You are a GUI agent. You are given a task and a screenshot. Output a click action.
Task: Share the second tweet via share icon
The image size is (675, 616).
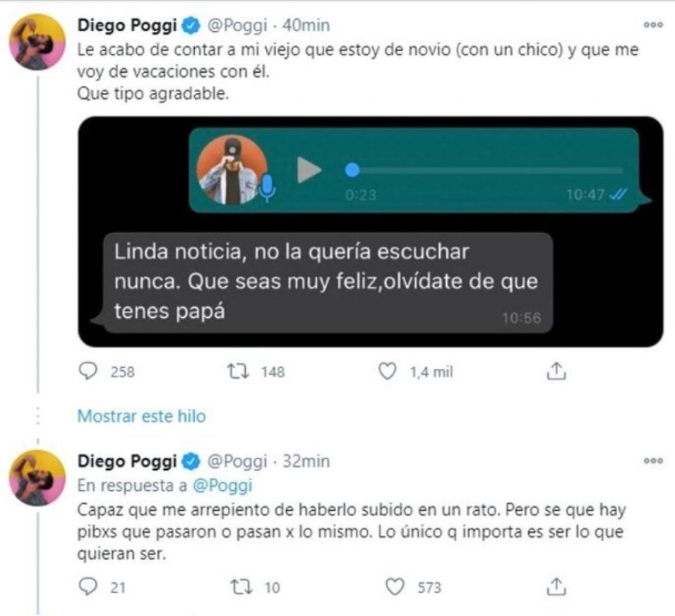556,586
